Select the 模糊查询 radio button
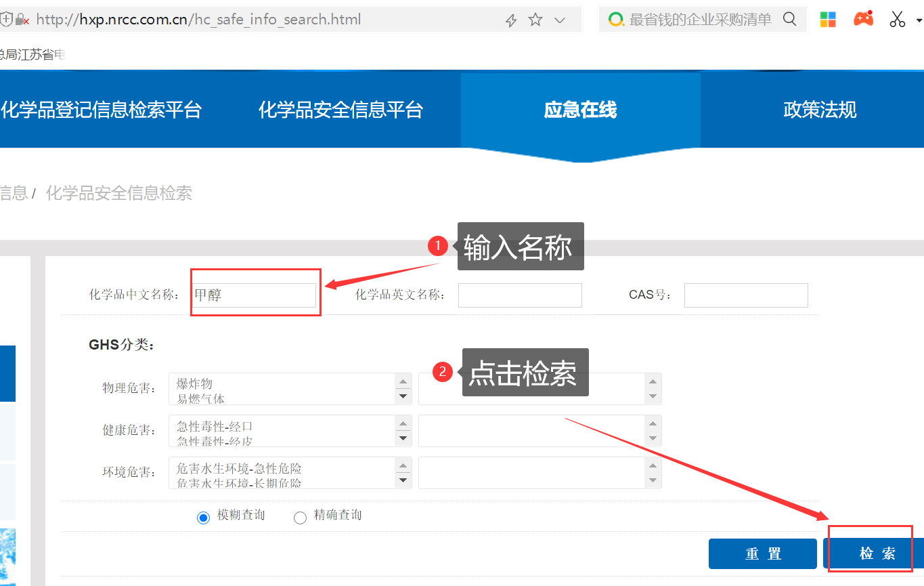 203,517
